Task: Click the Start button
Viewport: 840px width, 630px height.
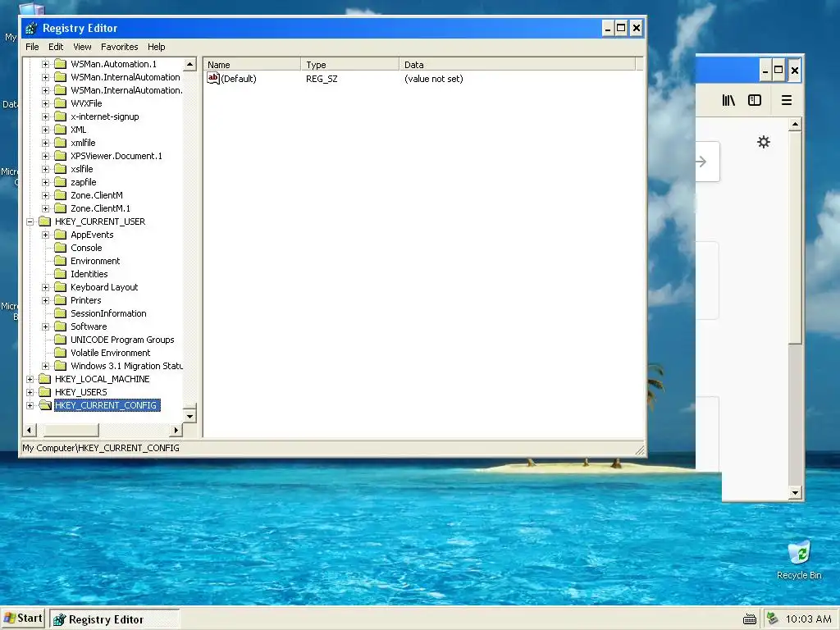Action: [23, 619]
